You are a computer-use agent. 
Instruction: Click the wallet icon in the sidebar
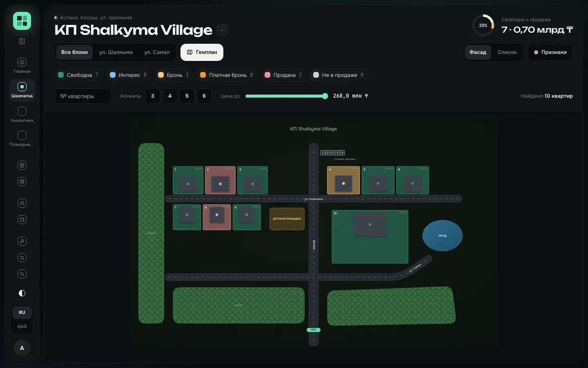pos(22,220)
